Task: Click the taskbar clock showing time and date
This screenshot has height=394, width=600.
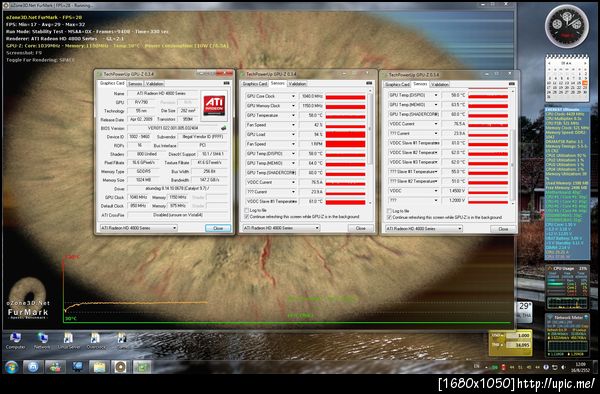Action: click(581, 367)
